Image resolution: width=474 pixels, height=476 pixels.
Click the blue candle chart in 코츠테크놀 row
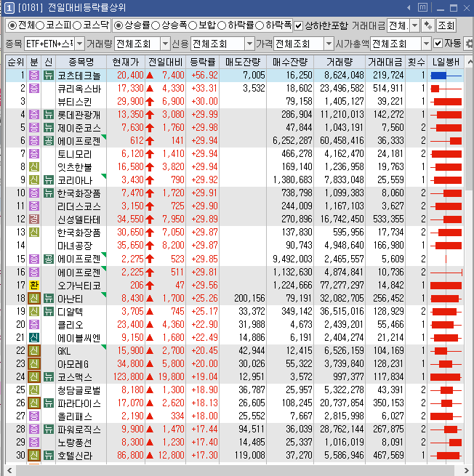446,76
